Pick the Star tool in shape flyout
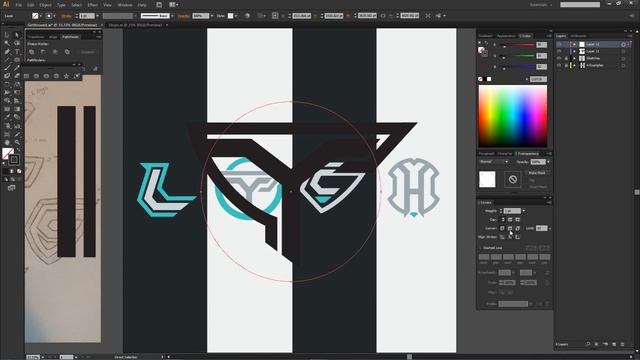The height and width of the screenshot is (360, 640). point(66,76)
